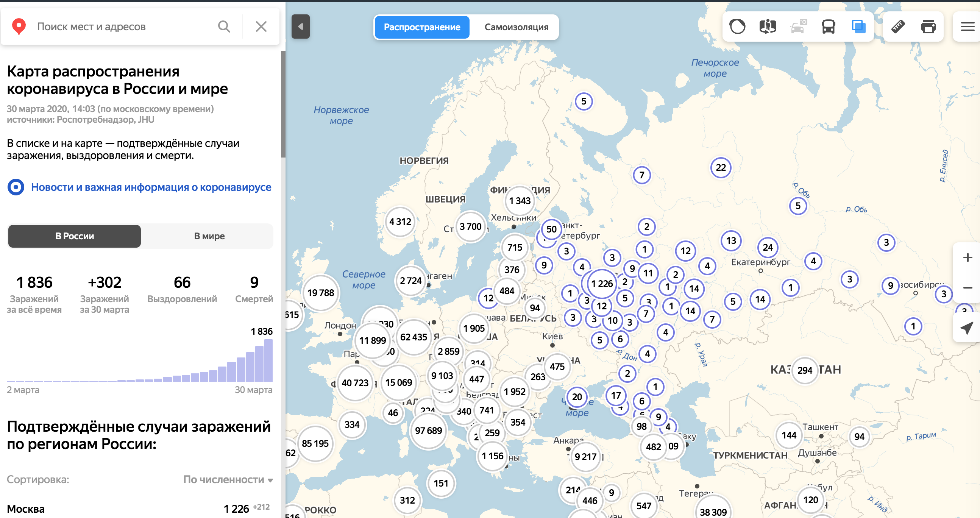
Task: Zoom out with the minus button
Action: tap(968, 287)
